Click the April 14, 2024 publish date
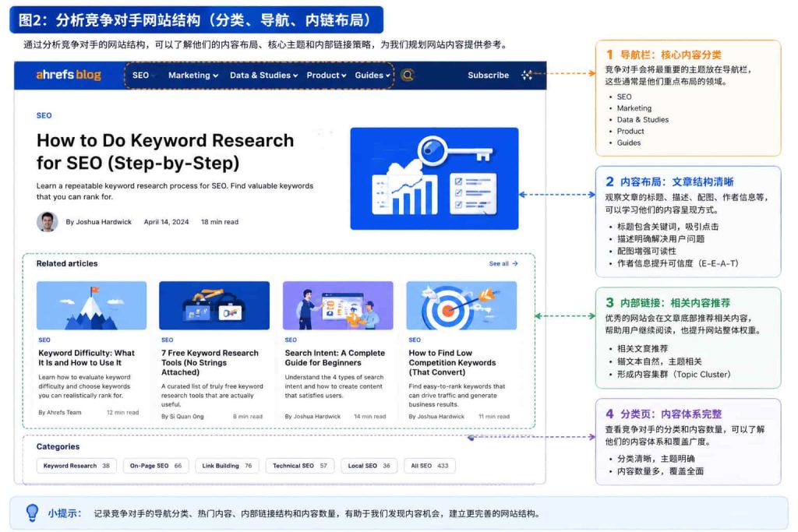 [166, 222]
